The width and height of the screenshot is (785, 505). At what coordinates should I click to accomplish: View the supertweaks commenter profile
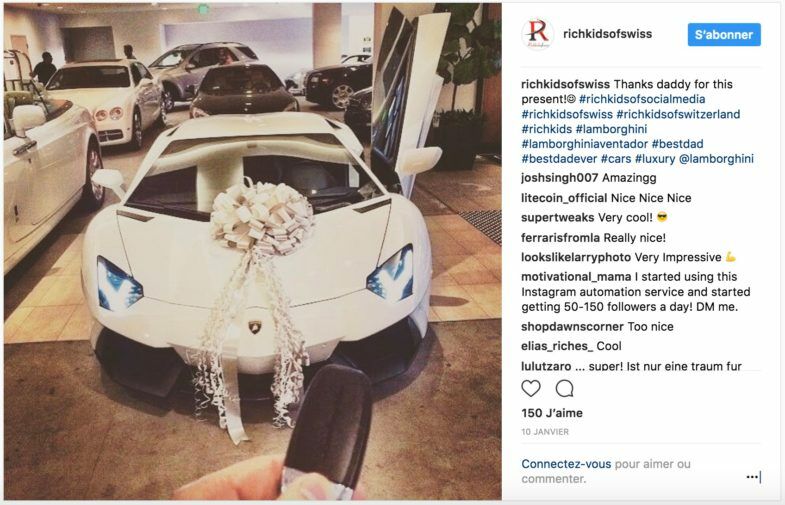click(557, 218)
